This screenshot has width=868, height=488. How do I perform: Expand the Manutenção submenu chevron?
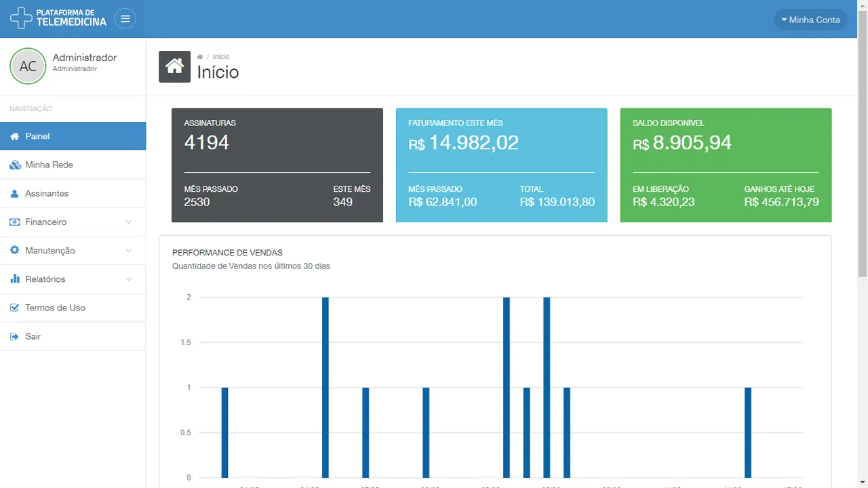[x=129, y=251]
